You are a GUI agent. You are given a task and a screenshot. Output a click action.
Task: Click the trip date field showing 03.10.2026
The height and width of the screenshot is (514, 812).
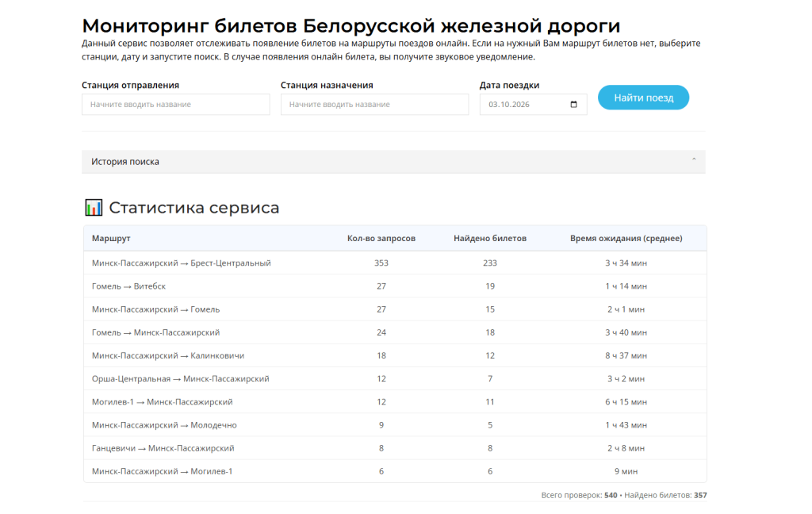533,104
